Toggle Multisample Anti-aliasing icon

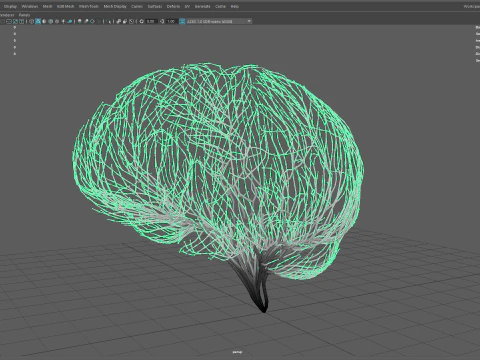coord(92,21)
